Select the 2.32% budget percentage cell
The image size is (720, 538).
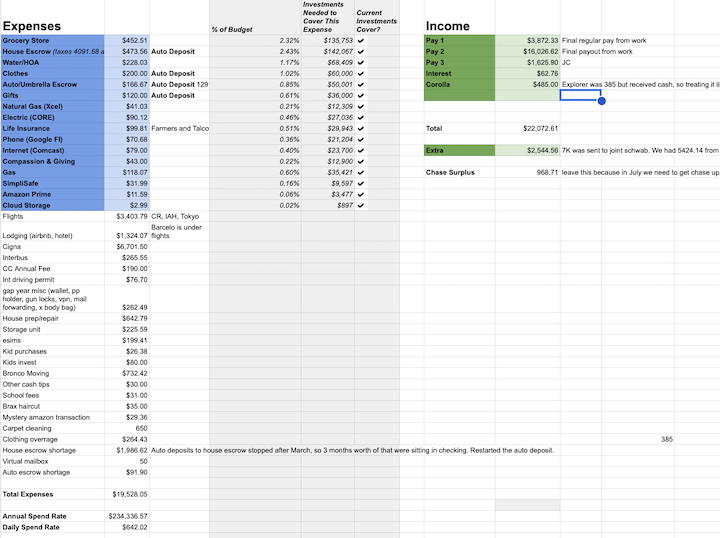(x=255, y=40)
